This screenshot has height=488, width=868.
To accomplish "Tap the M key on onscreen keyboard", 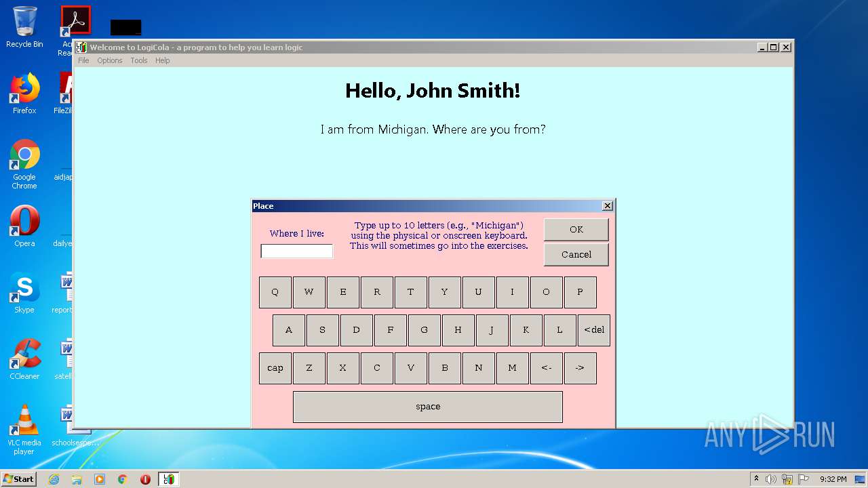I will (513, 368).
